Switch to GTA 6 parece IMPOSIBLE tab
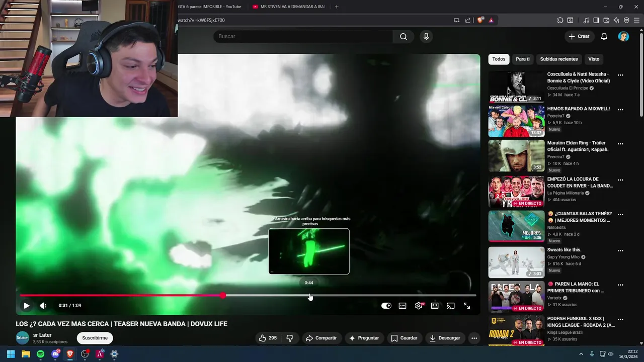This screenshot has height=362, width=644. pyautogui.click(x=209, y=7)
